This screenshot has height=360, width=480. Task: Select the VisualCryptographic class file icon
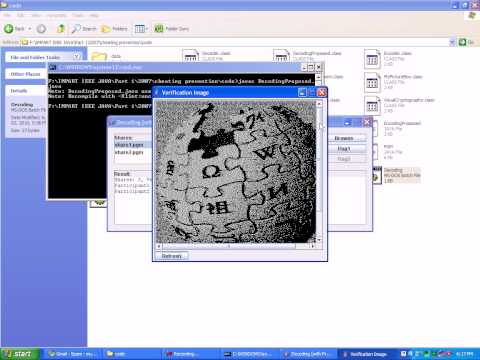tap(372, 106)
